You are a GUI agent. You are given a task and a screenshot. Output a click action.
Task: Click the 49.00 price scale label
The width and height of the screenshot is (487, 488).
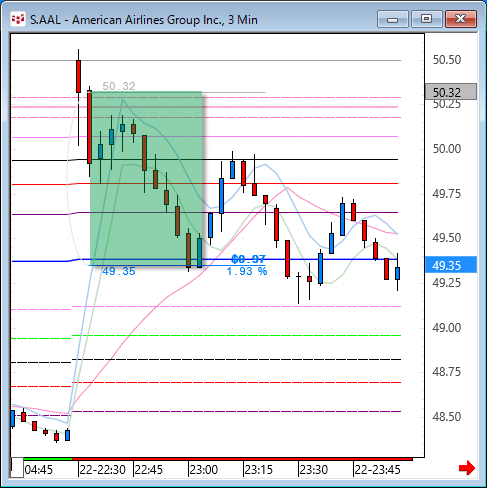[447, 327]
